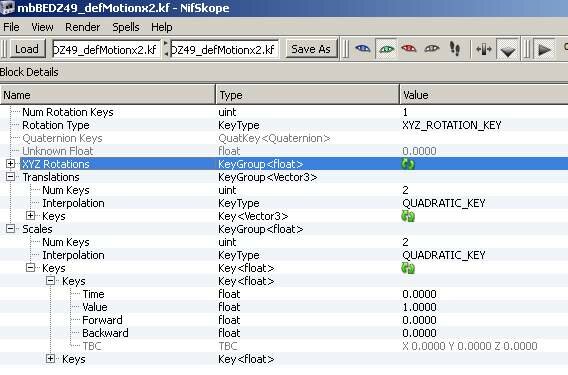Click QUADRATIC_KEY value under Translations

[x=444, y=203]
